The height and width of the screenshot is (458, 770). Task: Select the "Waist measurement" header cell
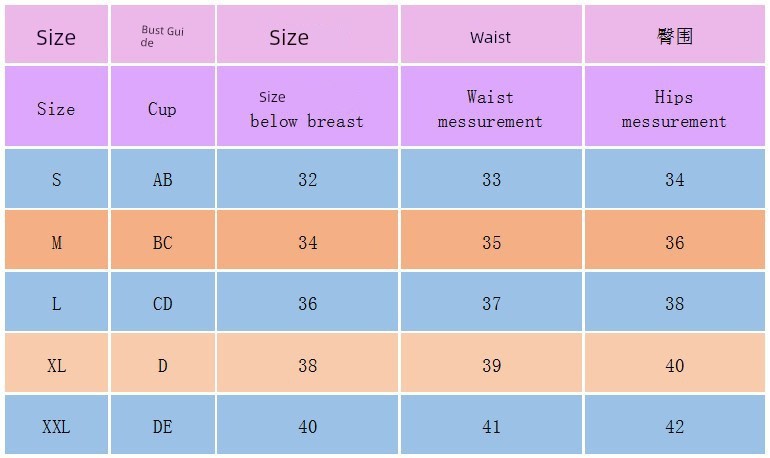pos(490,109)
